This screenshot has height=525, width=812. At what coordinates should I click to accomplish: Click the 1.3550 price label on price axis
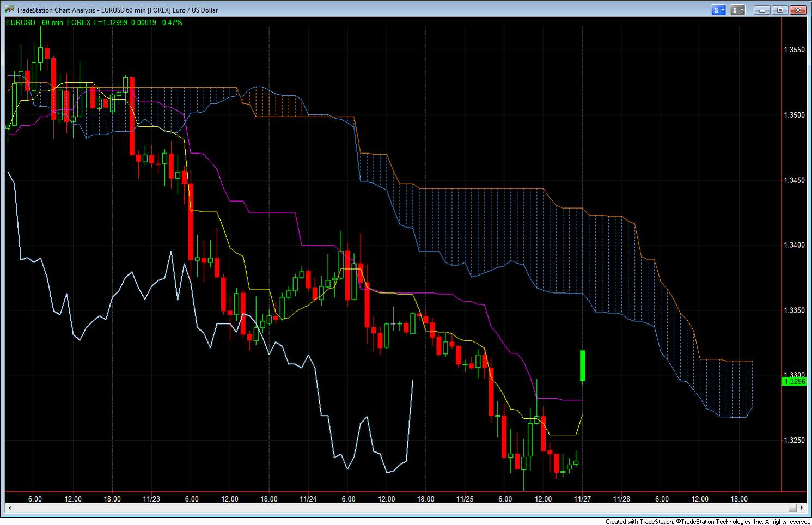point(794,50)
